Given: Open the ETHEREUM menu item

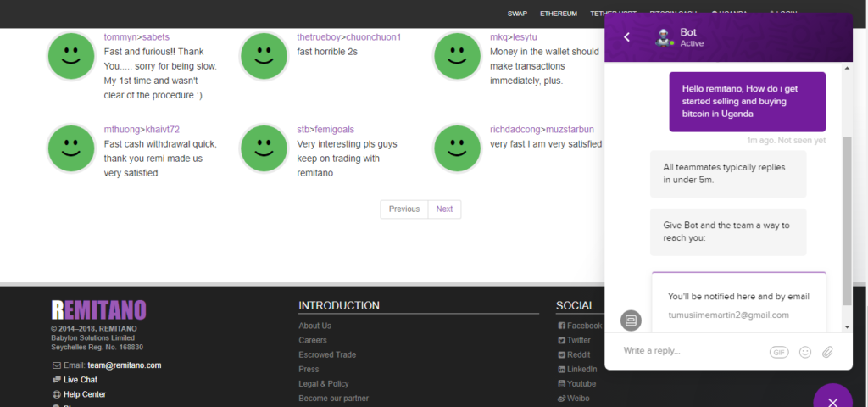Looking at the screenshot, I should (x=559, y=14).
